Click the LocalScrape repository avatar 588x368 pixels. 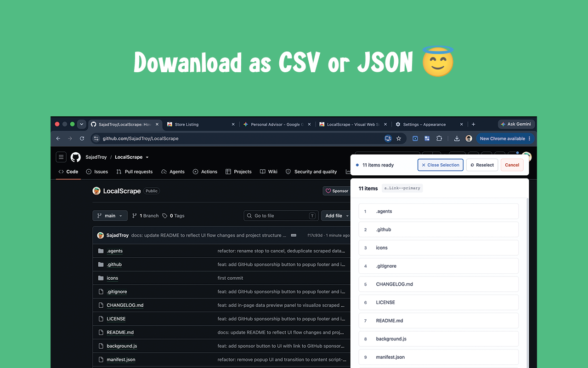click(96, 191)
